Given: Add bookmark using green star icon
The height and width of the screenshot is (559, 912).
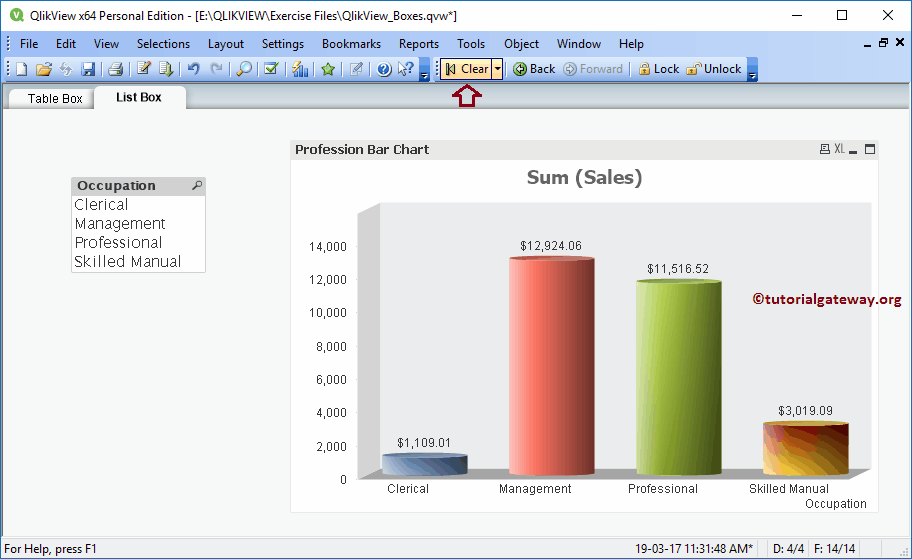Looking at the screenshot, I should [328, 69].
